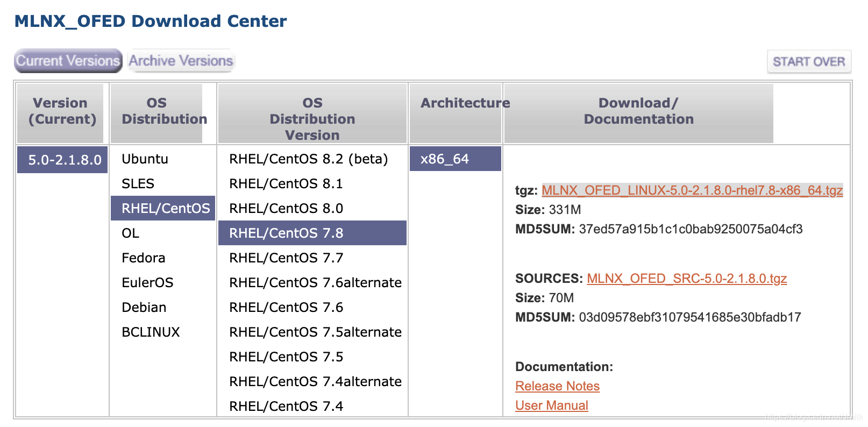Click the tgz MD5SUM value 37ed57a915b1c1c0bab9250075a04cf3
This screenshot has height=427, width=868.
[x=691, y=229]
